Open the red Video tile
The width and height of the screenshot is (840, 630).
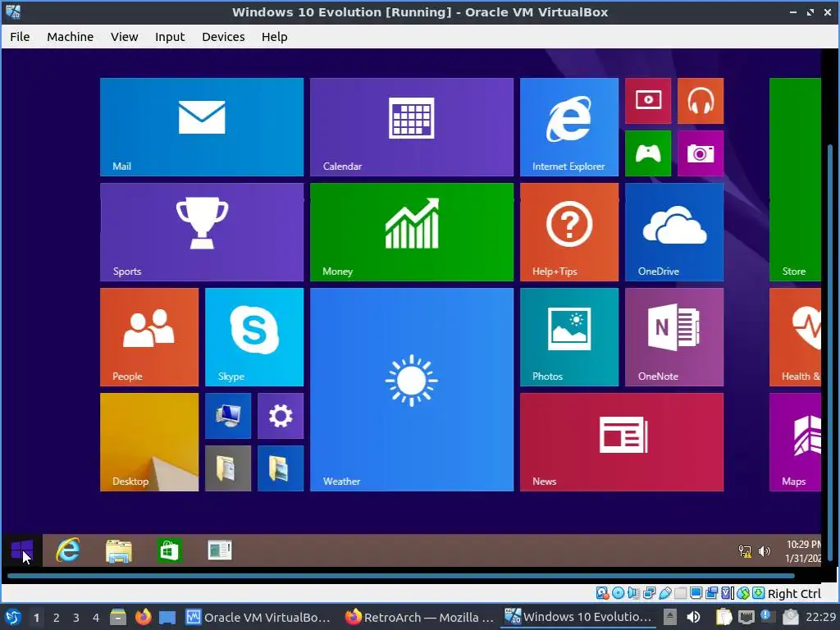point(648,101)
